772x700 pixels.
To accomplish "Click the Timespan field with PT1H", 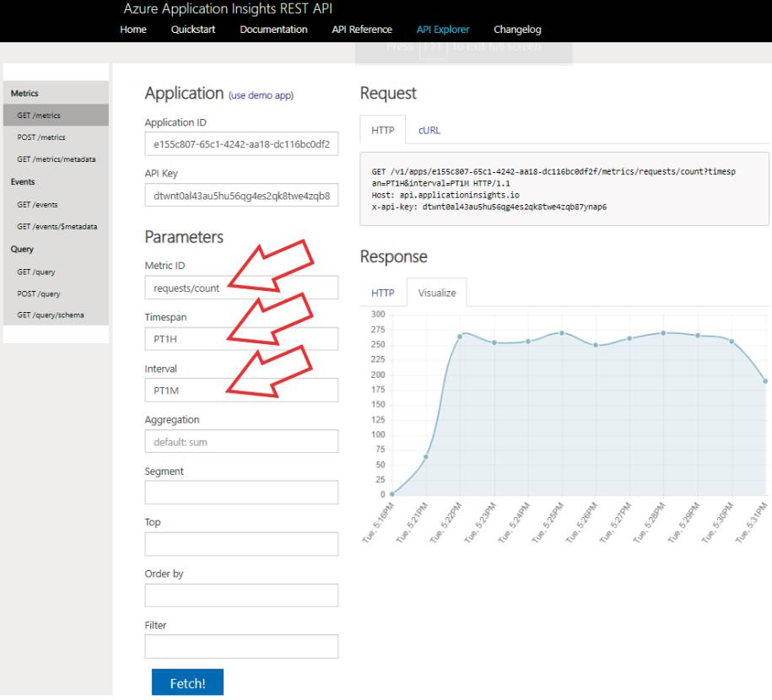I will coord(241,339).
